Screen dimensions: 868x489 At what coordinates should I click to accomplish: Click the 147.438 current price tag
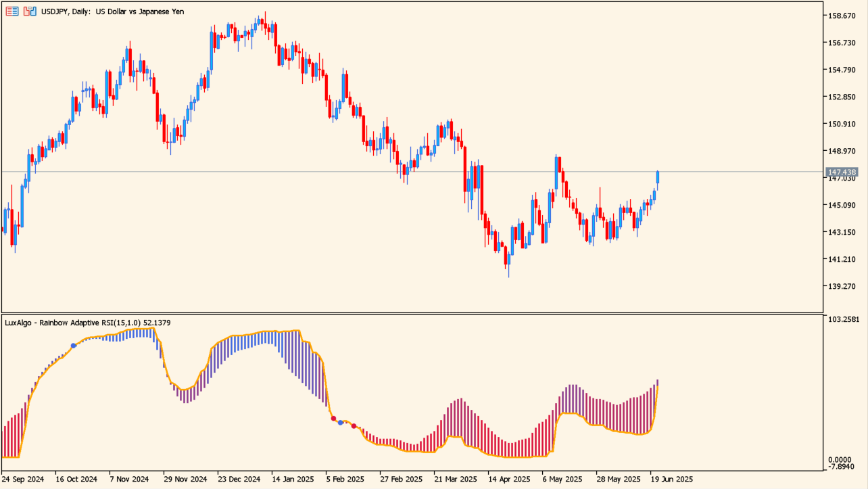click(x=842, y=172)
